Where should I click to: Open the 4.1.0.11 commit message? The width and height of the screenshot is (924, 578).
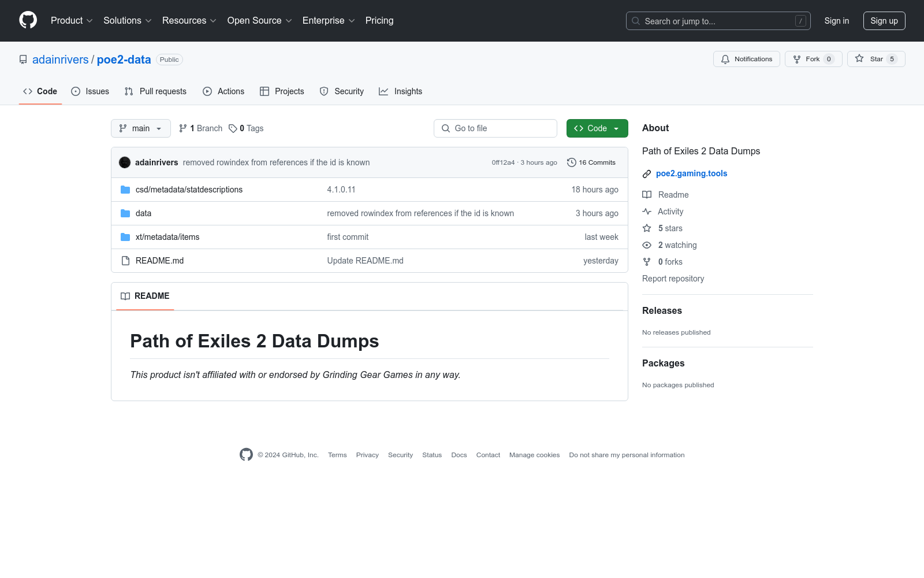point(341,190)
